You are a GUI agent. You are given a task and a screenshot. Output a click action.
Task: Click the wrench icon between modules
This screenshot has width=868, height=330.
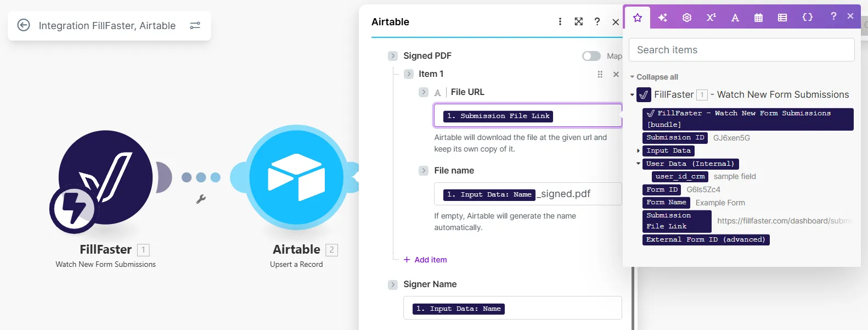tap(201, 199)
